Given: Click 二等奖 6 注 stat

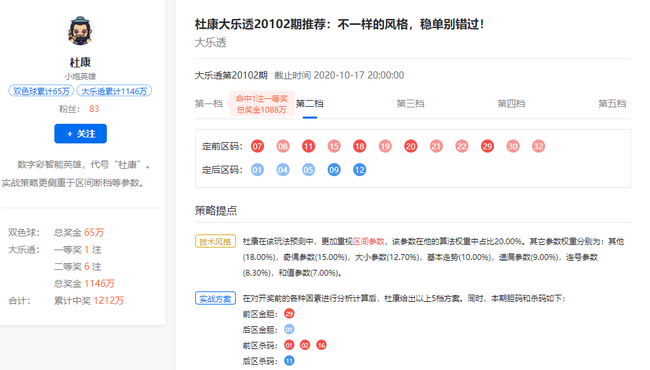Looking at the screenshot, I should pos(78,267).
